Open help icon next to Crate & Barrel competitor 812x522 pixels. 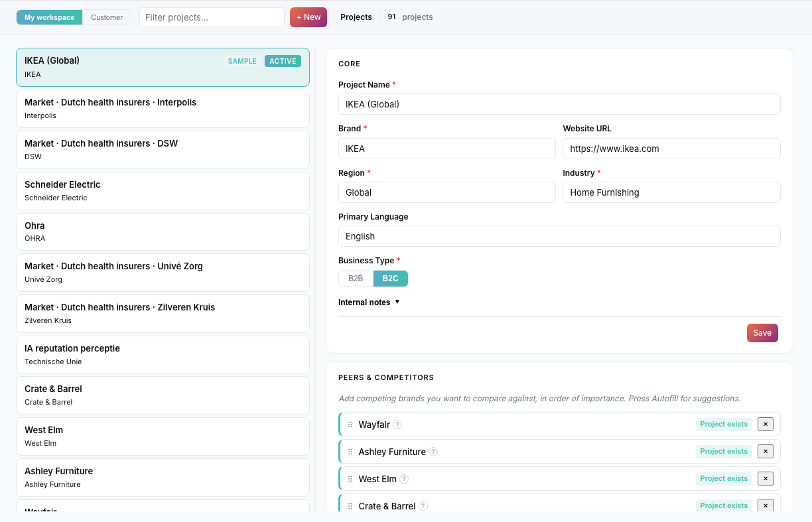tap(423, 506)
